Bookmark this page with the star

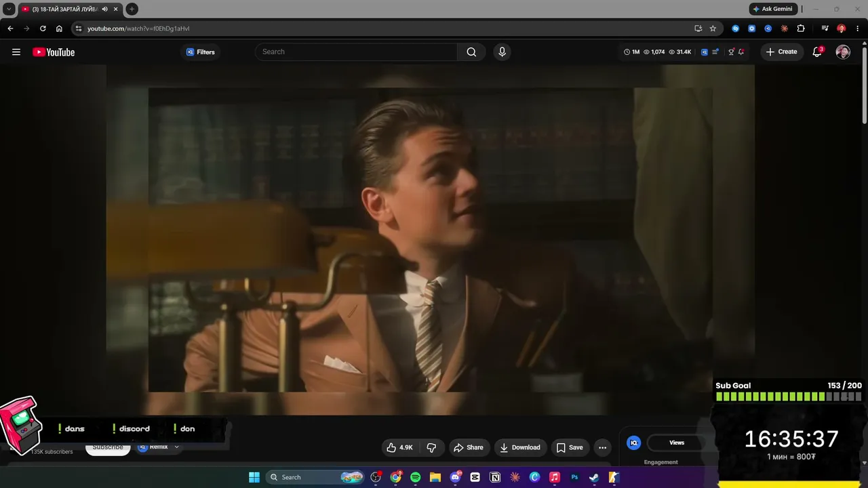click(713, 28)
